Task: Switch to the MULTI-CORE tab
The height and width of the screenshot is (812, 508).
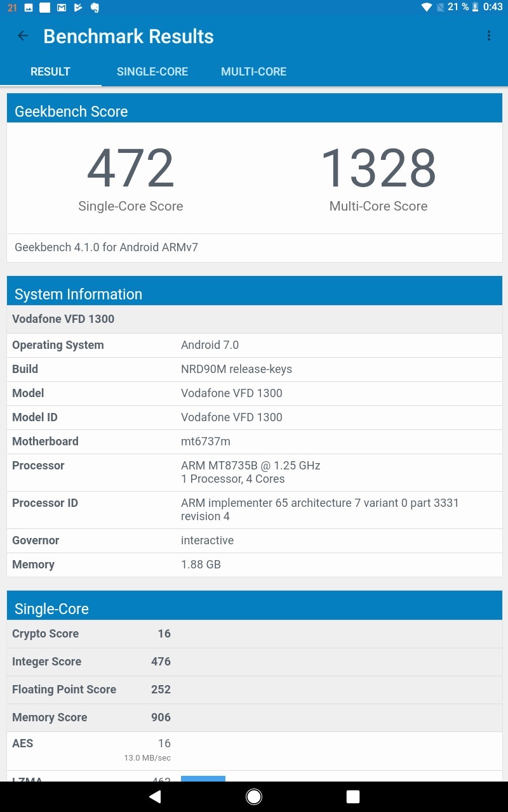Action: click(253, 72)
